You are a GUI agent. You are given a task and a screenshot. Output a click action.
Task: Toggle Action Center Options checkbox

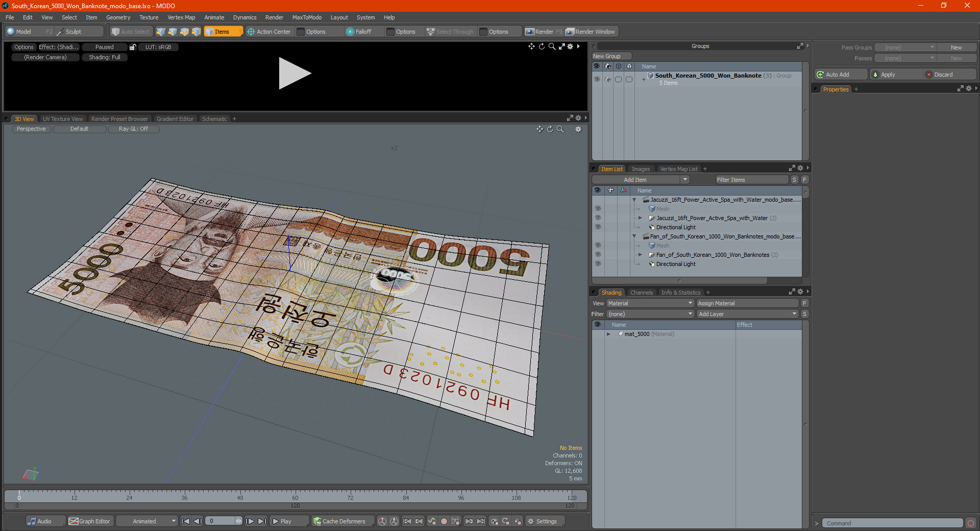[x=301, y=32]
